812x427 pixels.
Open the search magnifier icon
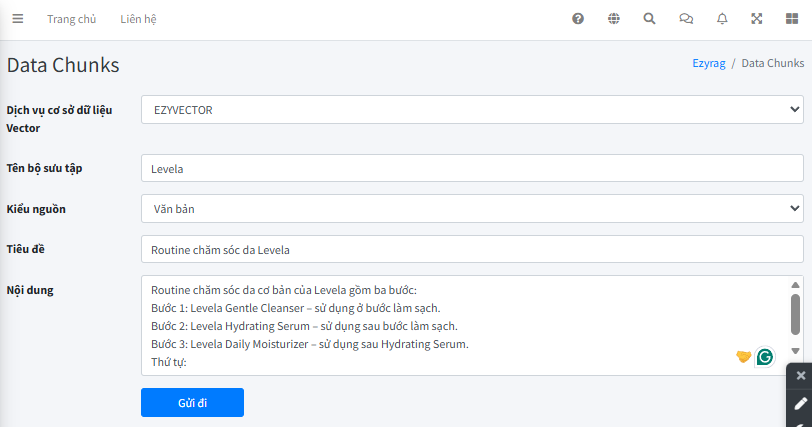(649, 19)
